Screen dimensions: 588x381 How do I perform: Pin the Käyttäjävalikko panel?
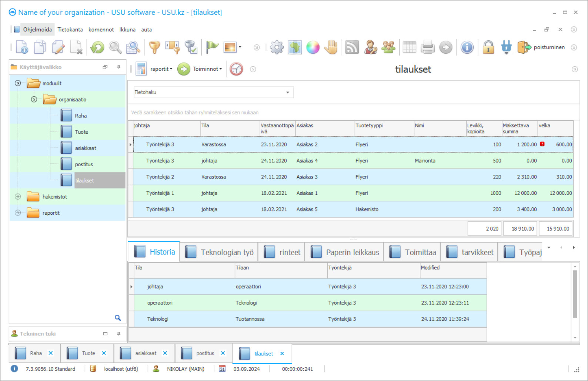click(x=118, y=67)
